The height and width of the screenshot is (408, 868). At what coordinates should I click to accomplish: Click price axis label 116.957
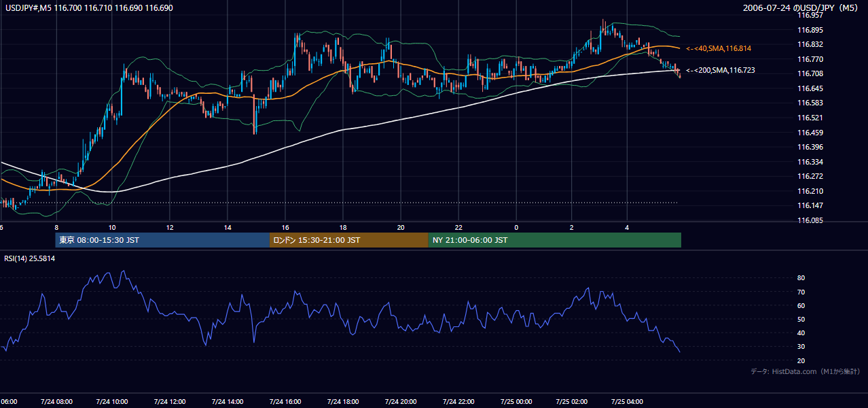coord(810,15)
